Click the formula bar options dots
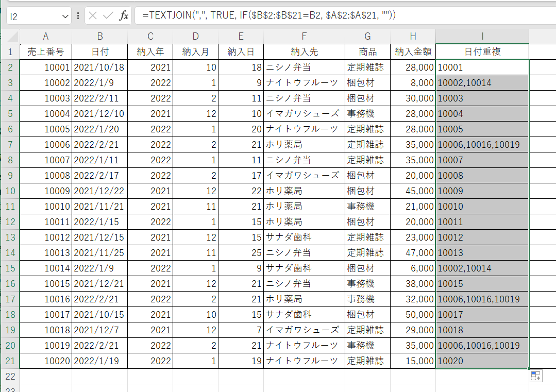The width and height of the screenshot is (556, 392). point(78,15)
